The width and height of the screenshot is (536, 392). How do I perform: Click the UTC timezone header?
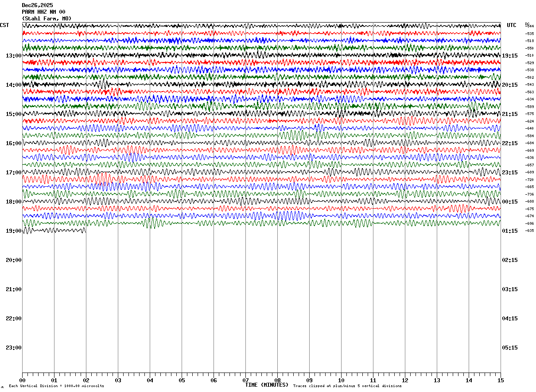[x=512, y=25]
